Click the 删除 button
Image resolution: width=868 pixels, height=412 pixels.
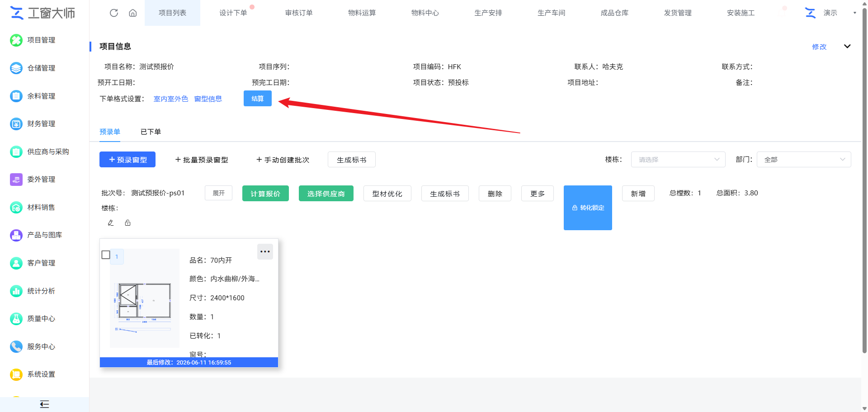(495, 194)
